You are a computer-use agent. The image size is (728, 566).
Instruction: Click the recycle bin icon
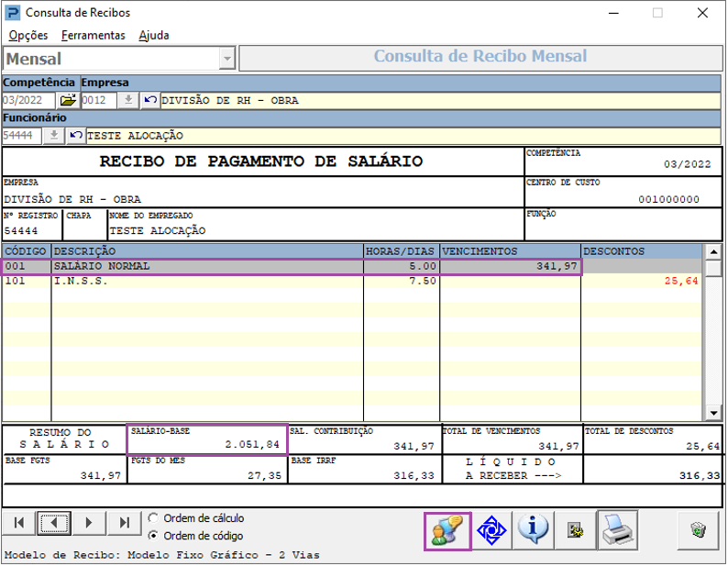pyautogui.click(x=699, y=529)
